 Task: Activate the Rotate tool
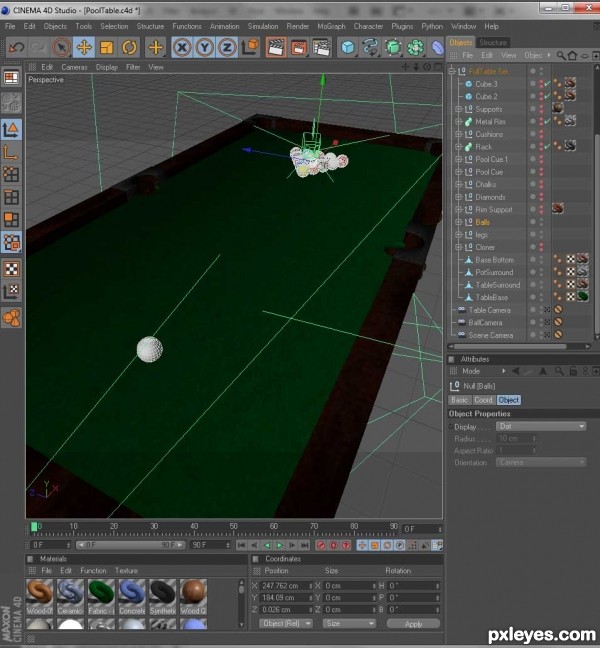click(x=129, y=48)
